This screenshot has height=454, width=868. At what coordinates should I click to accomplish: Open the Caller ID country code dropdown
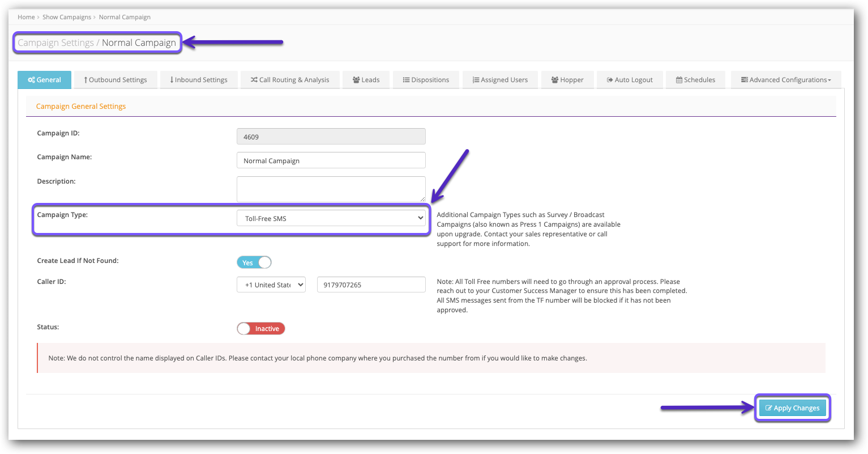271,285
